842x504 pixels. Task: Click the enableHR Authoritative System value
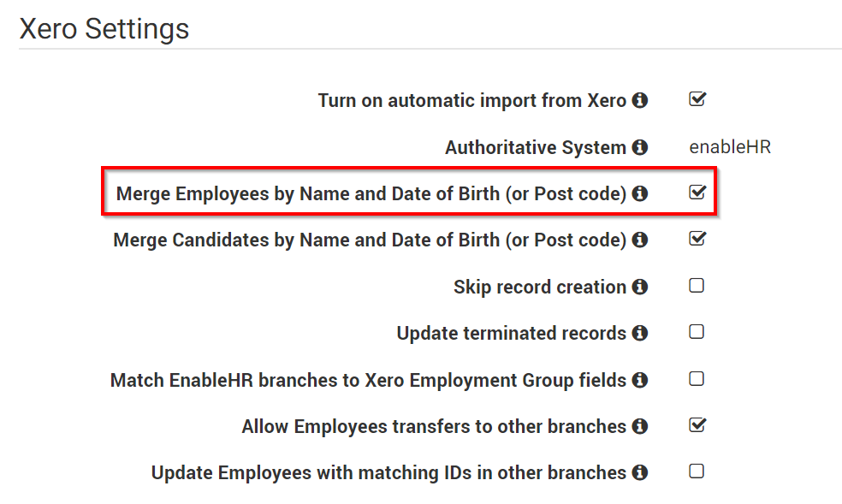coord(730,147)
